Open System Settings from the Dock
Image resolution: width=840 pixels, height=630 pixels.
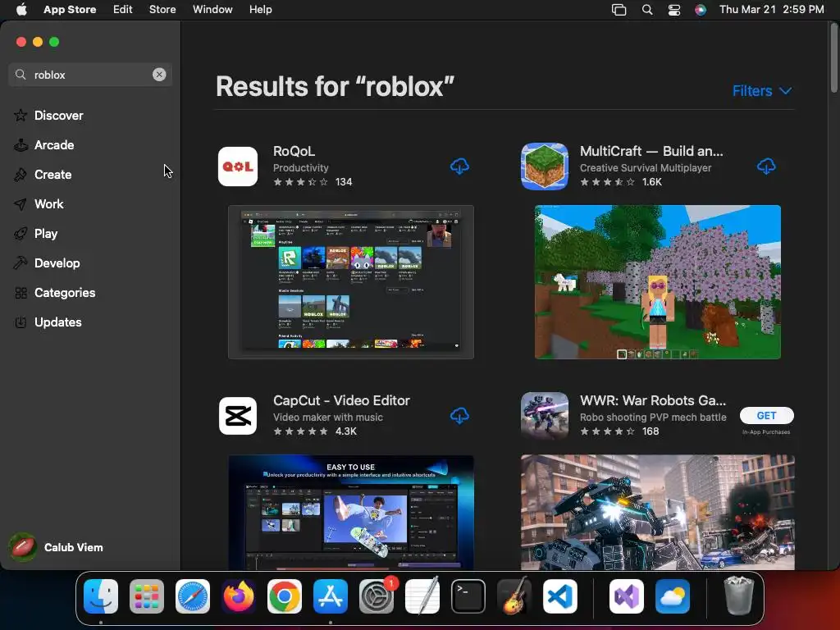pos(376,596)
